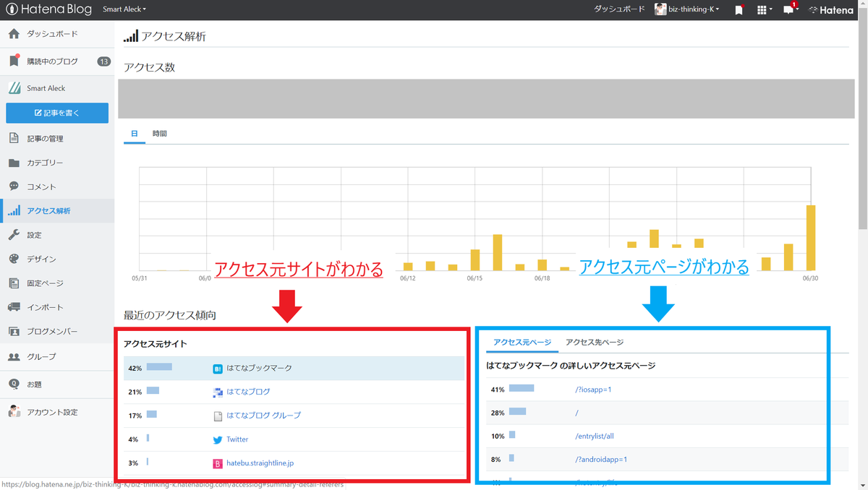868x490 pixels.
Task: Click the tallest bar at 06/30
Action: pyautogui.click(x=811, y=238)
